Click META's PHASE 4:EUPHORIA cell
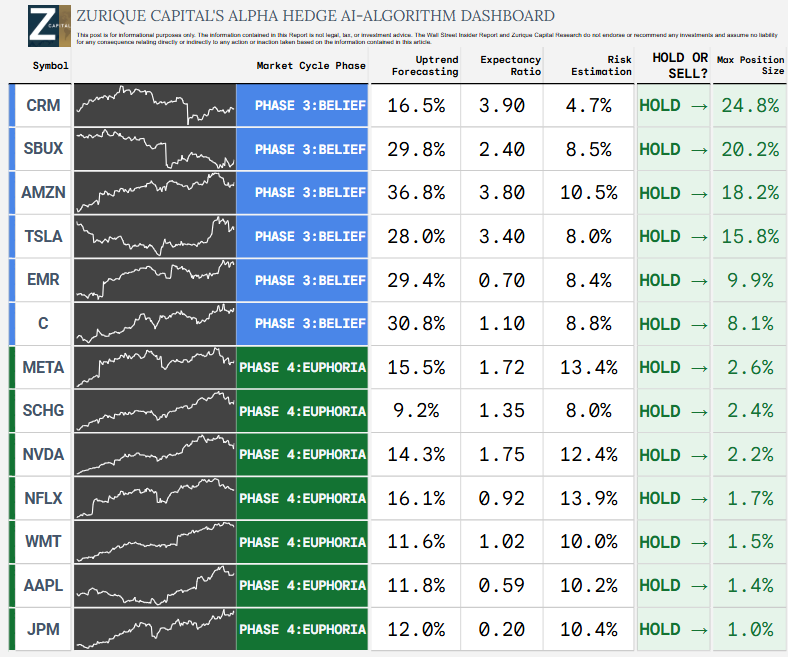 point(302,367)
